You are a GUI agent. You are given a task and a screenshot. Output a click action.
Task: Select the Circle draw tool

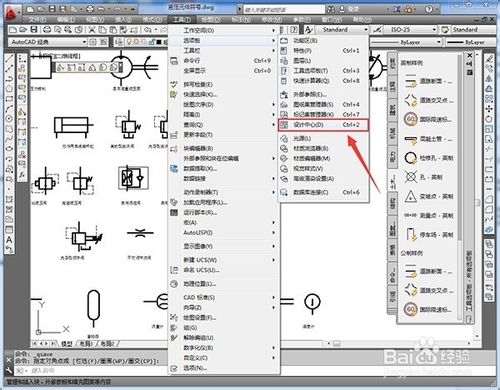[9, 119]
